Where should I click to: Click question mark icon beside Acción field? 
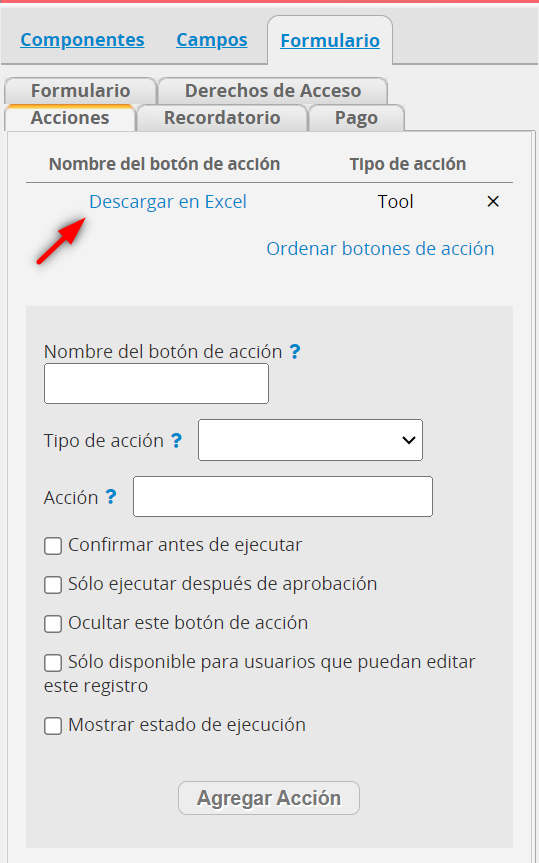click(x=111, y=497)
